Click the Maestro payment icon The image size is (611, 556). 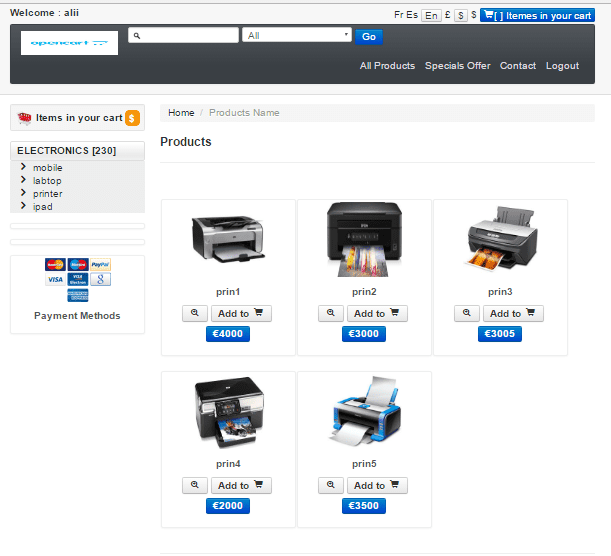point(78,264)
